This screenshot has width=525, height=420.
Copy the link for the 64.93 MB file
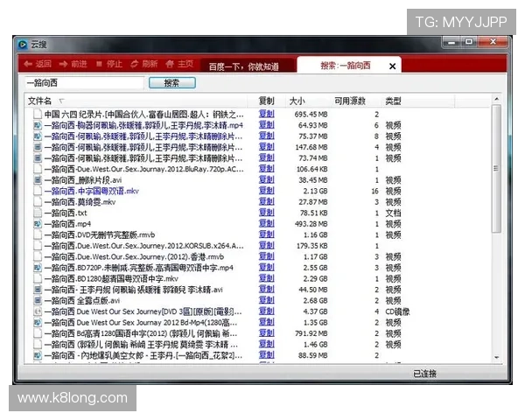point(267,125)
